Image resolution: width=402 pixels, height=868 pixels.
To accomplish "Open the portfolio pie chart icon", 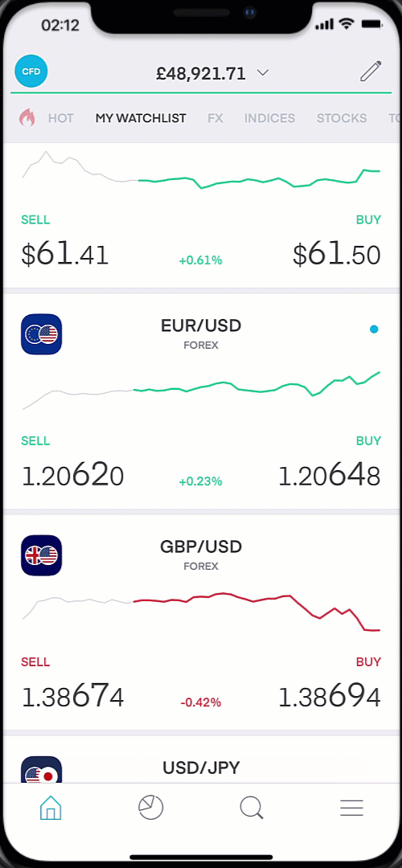I will coord(150,808).
